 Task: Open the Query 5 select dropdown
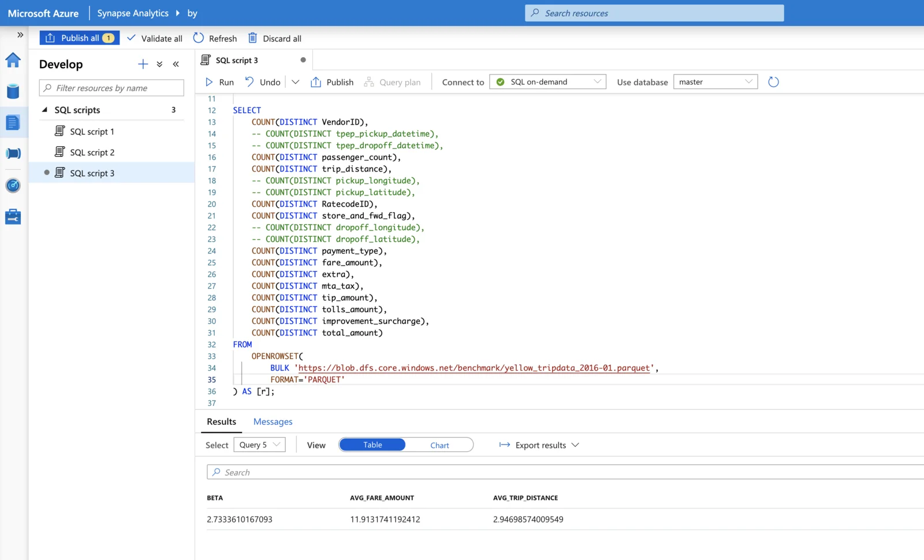259,445
